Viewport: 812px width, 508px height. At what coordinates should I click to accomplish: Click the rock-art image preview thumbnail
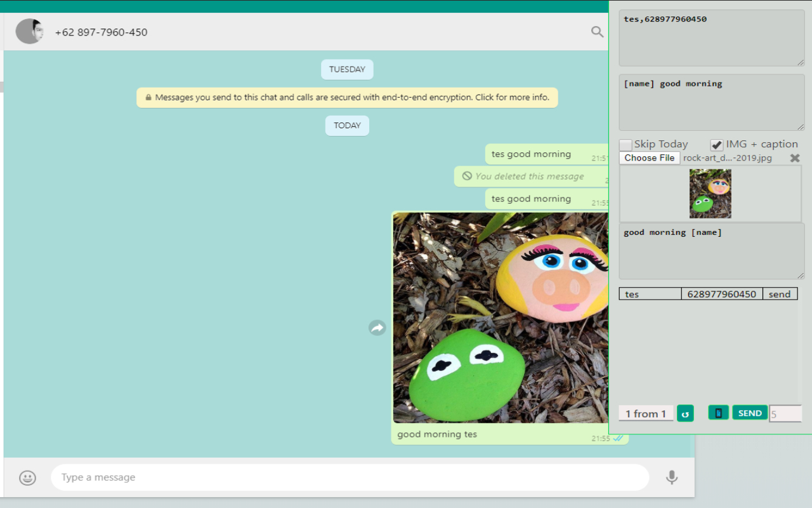pyautogui.click(x=710, y=193)
